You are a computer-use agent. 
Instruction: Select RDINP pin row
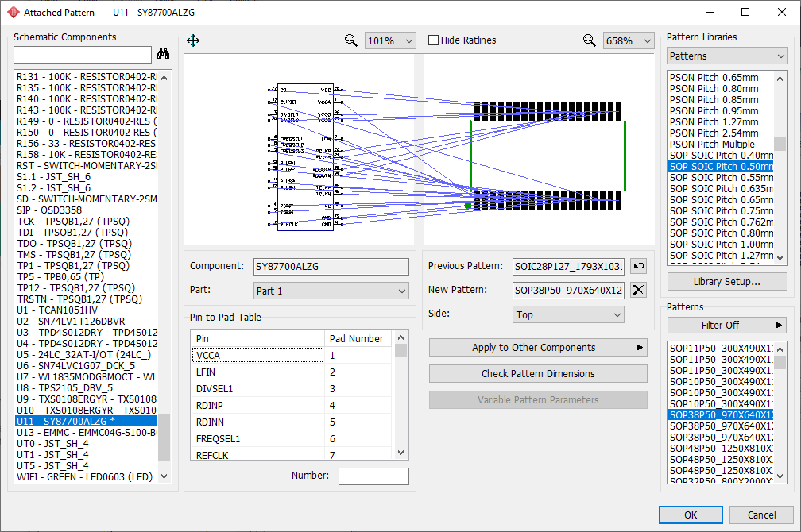[x=292, y=406]
